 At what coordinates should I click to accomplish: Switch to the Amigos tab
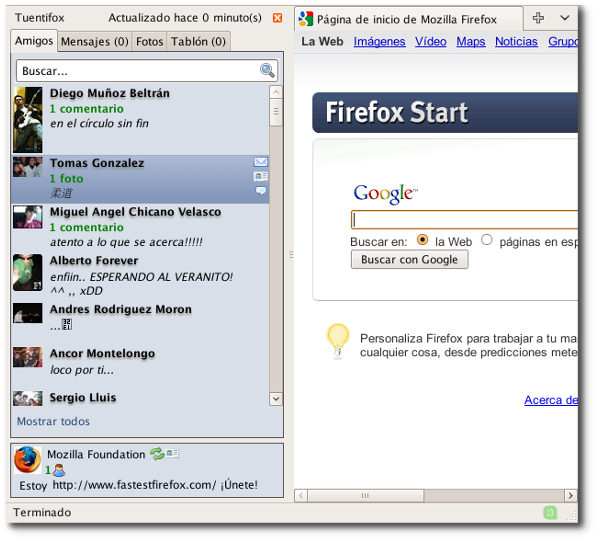[34, 41]
